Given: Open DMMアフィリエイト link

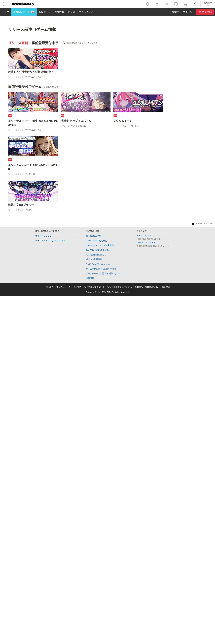Looking at the screenshot, I should [146, 242].
